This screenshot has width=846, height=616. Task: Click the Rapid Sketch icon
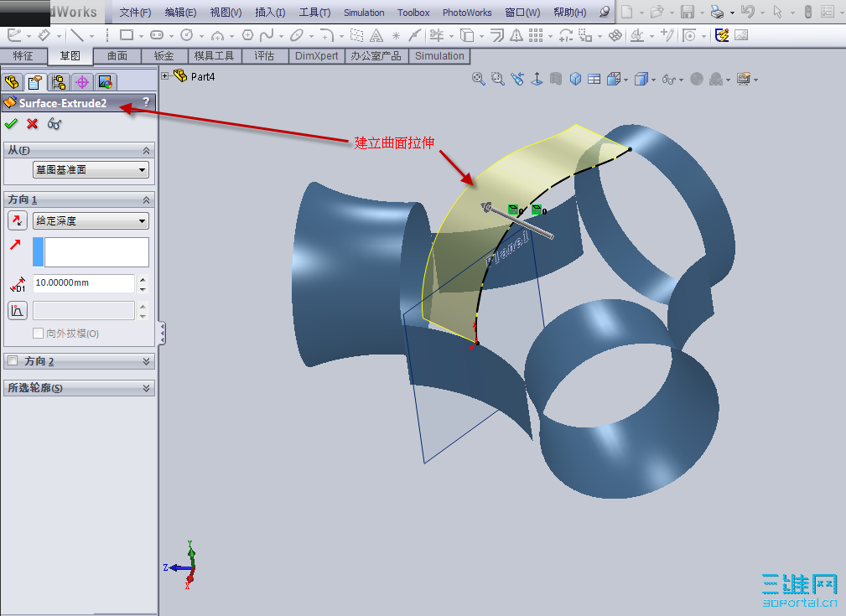click(721, 35)
